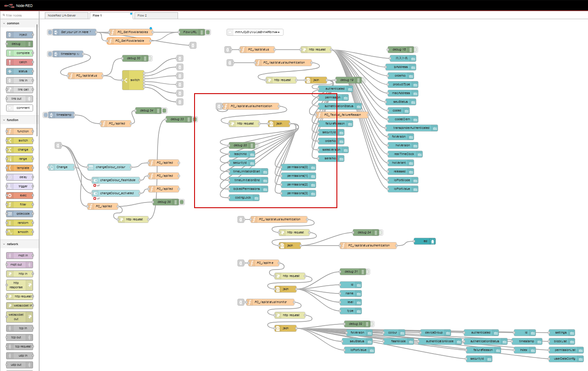This screenshot has height=371, width=588.
Task: Select the tcp request palette node
Action: click(x=20, y=347)
